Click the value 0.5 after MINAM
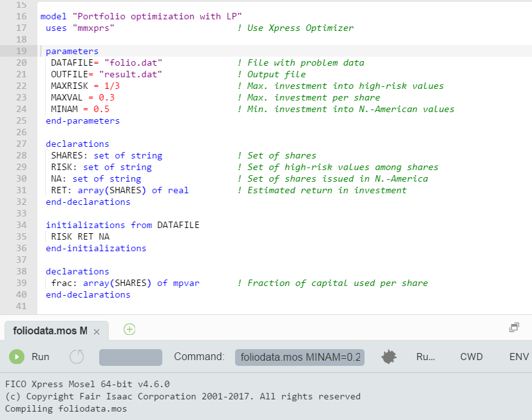This screenshot has width=532, height=420. tap(102, 109)
